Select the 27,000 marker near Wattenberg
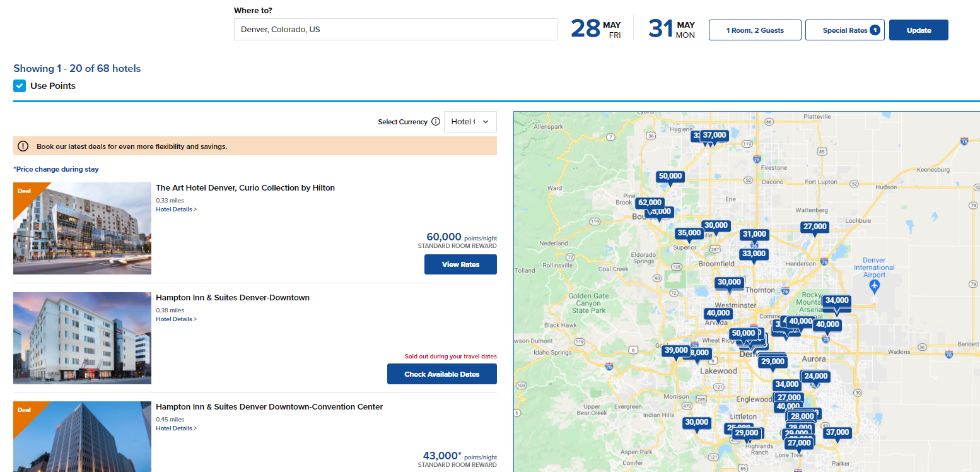The image size is (980, 472). pyautogui.click(x=815, y=227)
